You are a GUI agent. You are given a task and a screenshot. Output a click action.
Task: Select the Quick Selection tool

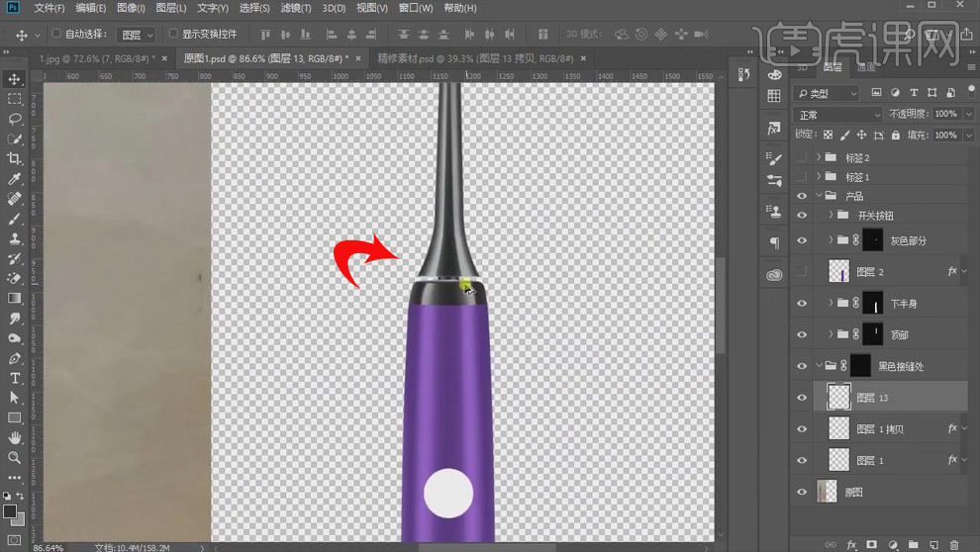point(15,138)
